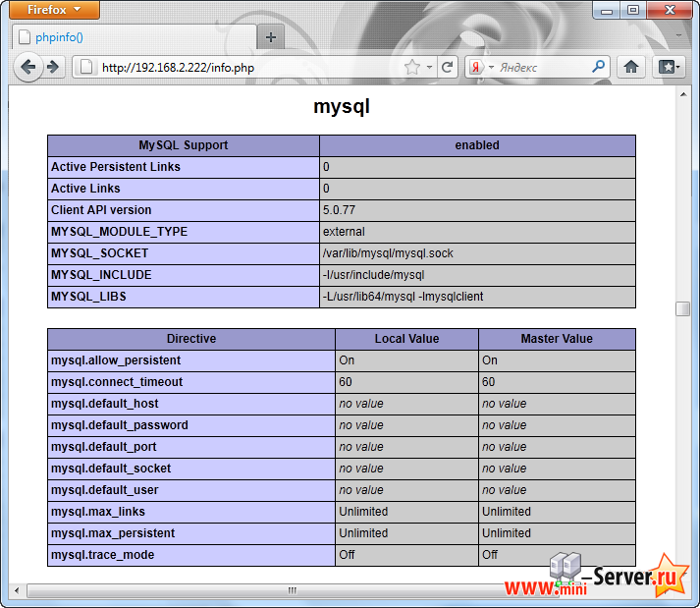
Task: List all tabs with the arrow
Action: click(x=678, y=35)
